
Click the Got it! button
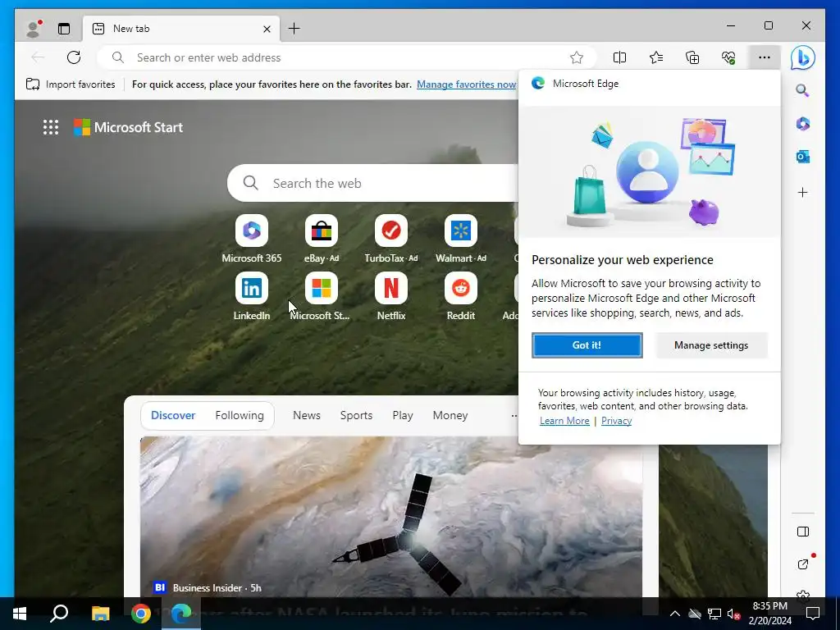pyautogui.click(x=587, y=345)
